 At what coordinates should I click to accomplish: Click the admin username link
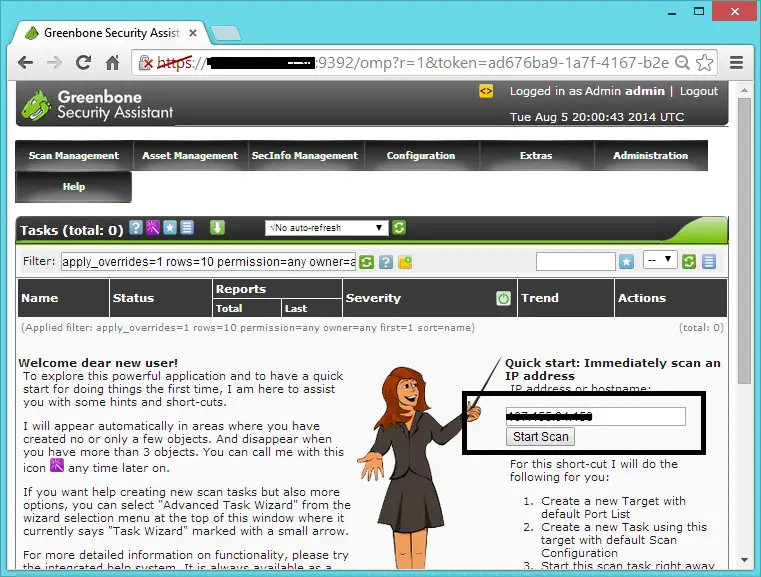pos(645,91)
